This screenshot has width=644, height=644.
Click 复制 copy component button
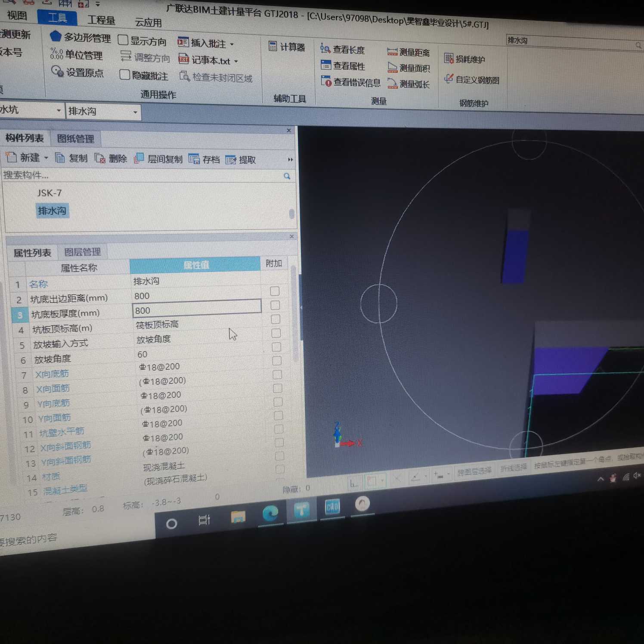pyautogui.click(x=71, y=158)
